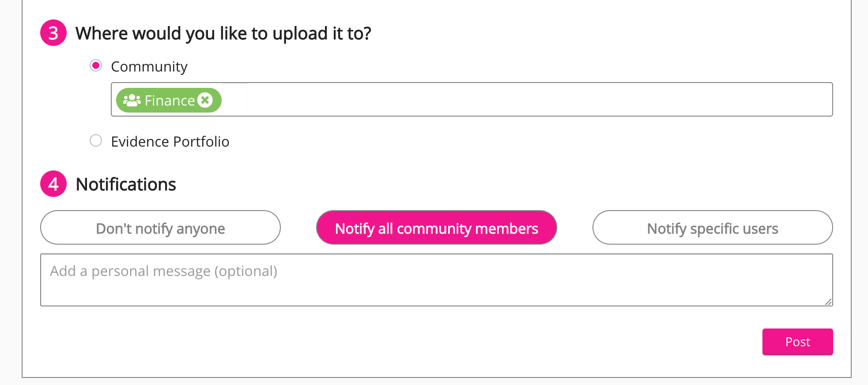Image resolution: width=868 pixels, height=385 pixels.
Task: Click the 'Where would you like to upload' heading
Action: click(x=223, y=34)
